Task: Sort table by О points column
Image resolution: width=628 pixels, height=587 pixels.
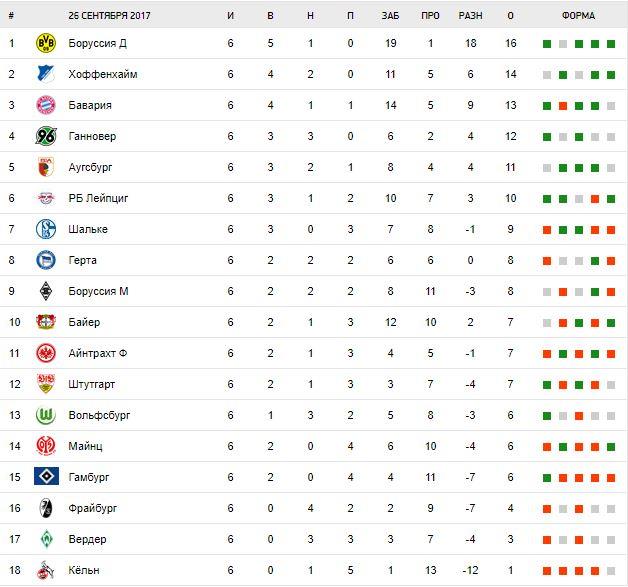Action: coord(510,16)
